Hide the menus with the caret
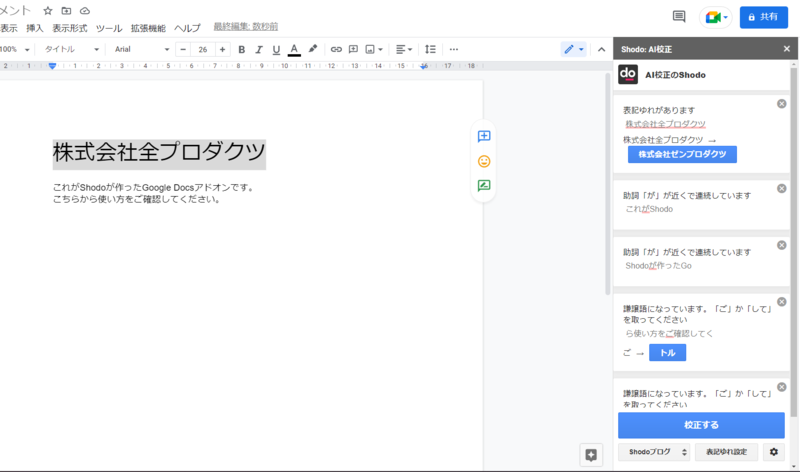Screen dimensions: 800x472 [602, 49]
